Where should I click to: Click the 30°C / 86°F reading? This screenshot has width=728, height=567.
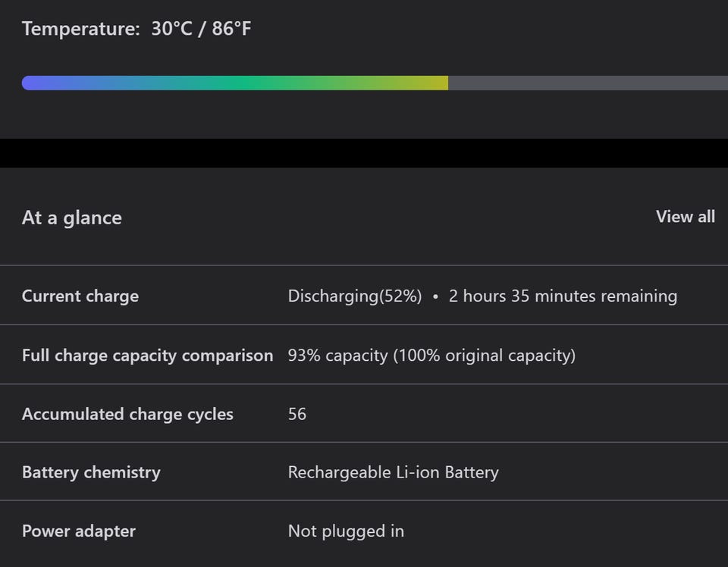[x=201, y=29]
